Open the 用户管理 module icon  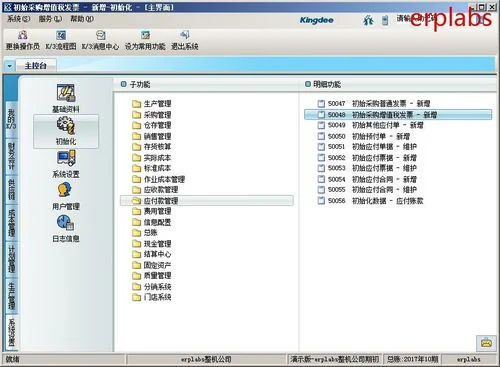pos(66,196)
